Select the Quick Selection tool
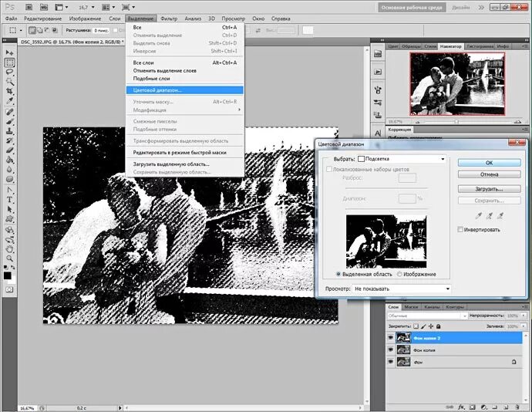The height and width of the screenshot is (412, 532). (9, 82)
